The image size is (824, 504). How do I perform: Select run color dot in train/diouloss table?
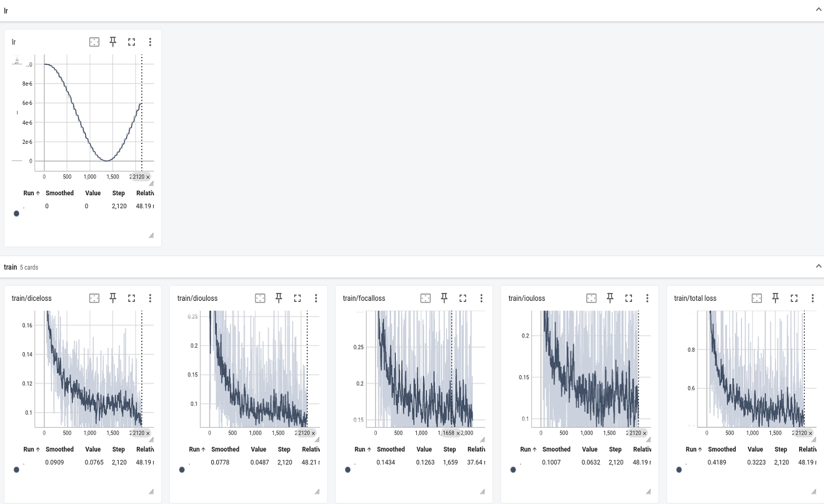(182, 470)
